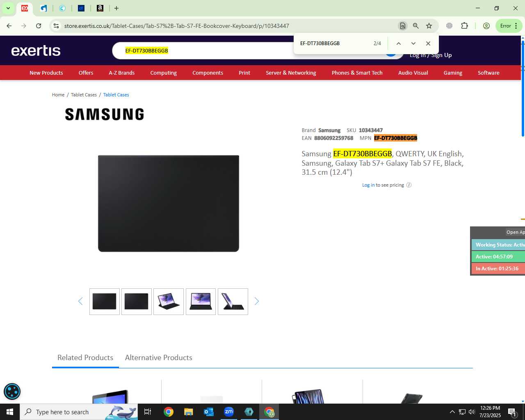Viewport: 525px width, 420px height.
Task: Click the Open App button on overlay
Action: (x=515, y=232)
